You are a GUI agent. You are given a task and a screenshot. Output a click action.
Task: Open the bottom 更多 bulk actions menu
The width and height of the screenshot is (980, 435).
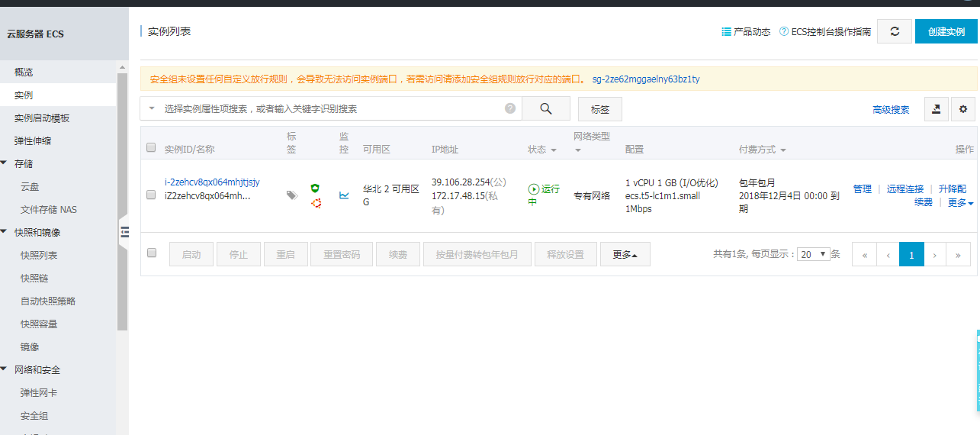point(625,255)
